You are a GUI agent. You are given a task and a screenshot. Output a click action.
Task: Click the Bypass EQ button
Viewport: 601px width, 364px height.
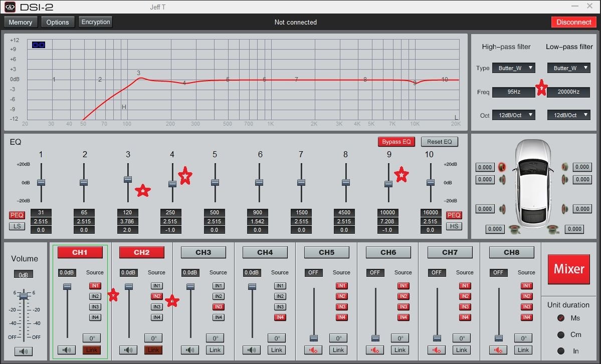pos(396,142)
